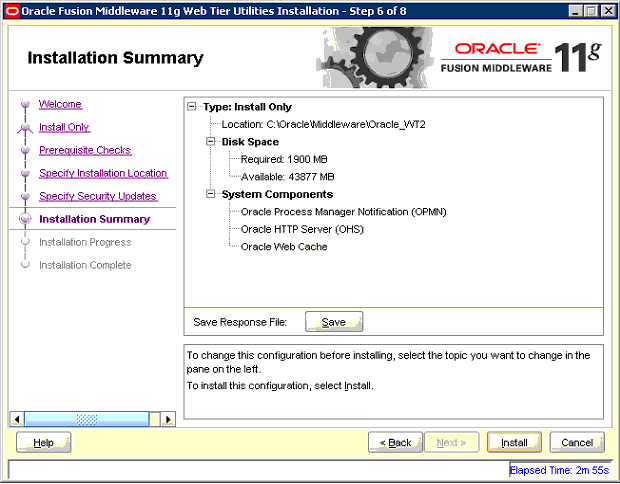
Task: Open Specify Security Updates step link
Action: click(x=98, y=196)
